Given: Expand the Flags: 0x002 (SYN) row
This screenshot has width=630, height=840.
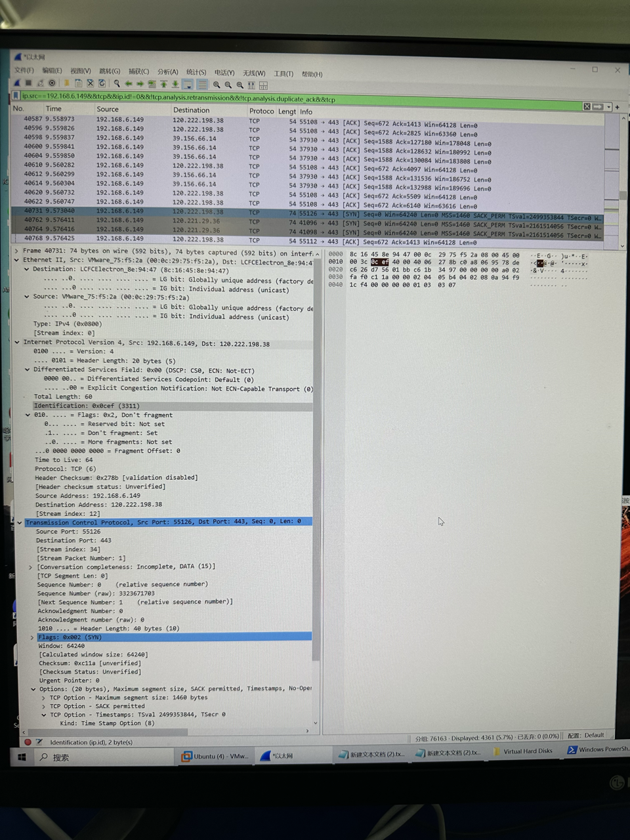Looking at the screenshot, I should (31, 637).
